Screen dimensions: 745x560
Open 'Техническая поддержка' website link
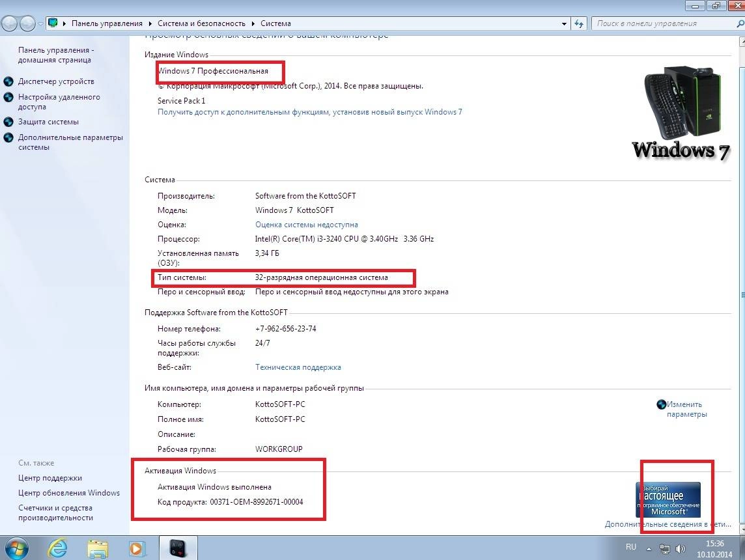click(298, 367)
